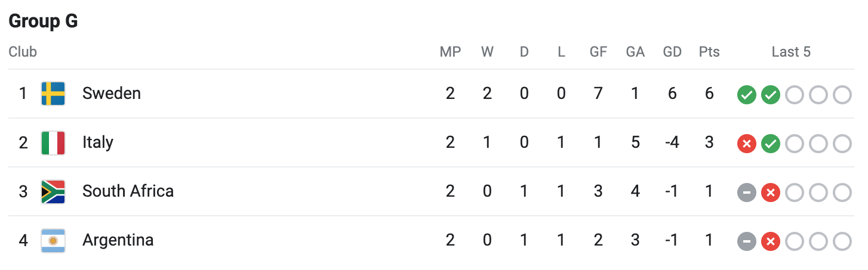Click the Group G heading
The image size is (868, 270).
43,21
